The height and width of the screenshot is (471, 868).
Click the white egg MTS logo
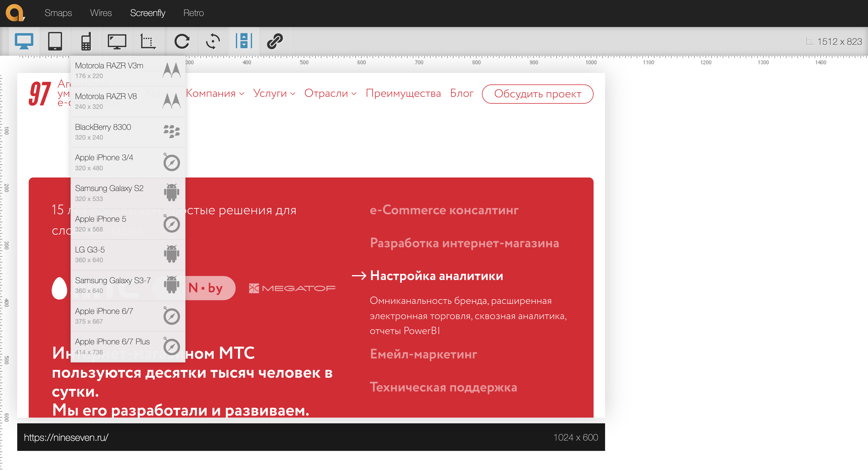60,288
